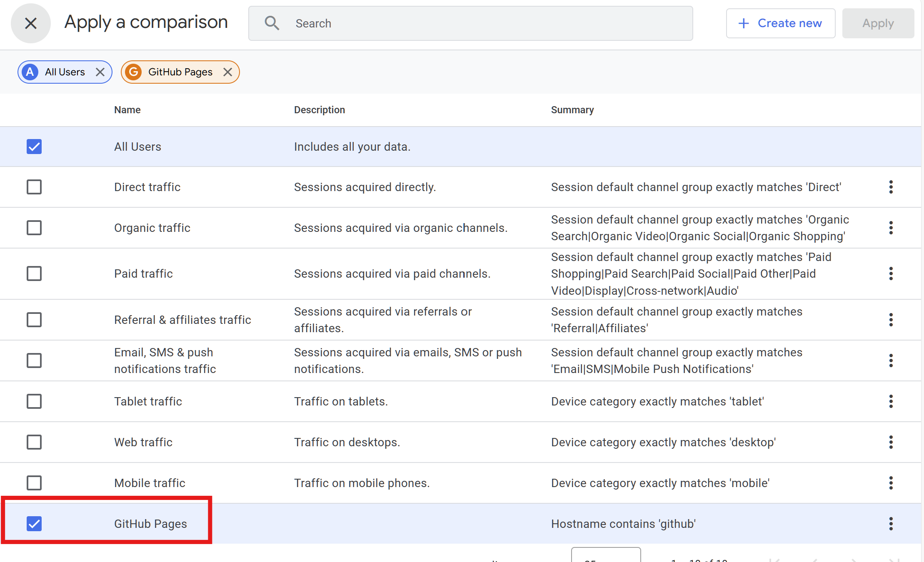Enable the Mobile traffic checkbox
The height and width of the screenshot is (562, 924).
tap(34, 483)
